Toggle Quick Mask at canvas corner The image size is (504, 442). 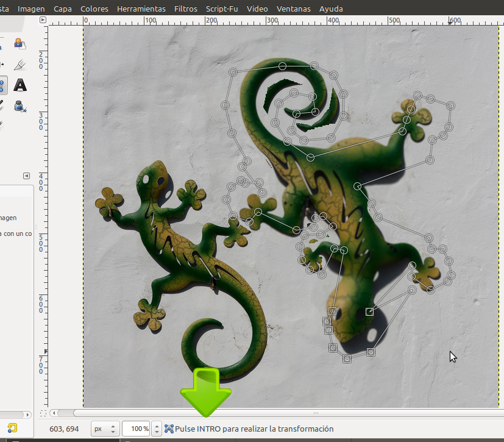coord(43,413)
